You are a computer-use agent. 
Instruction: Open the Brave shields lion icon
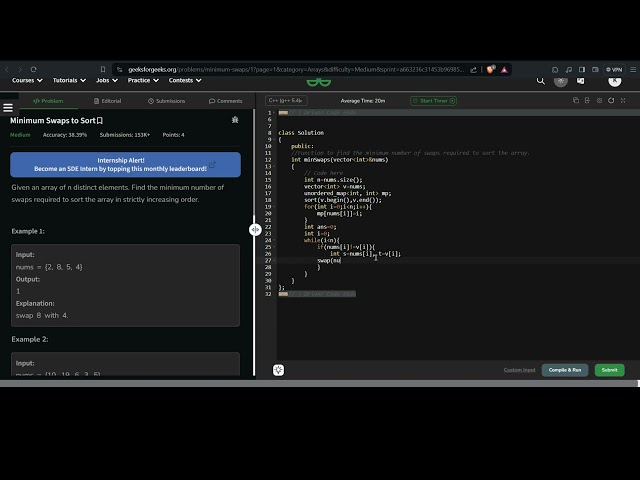tap(491, 69)
